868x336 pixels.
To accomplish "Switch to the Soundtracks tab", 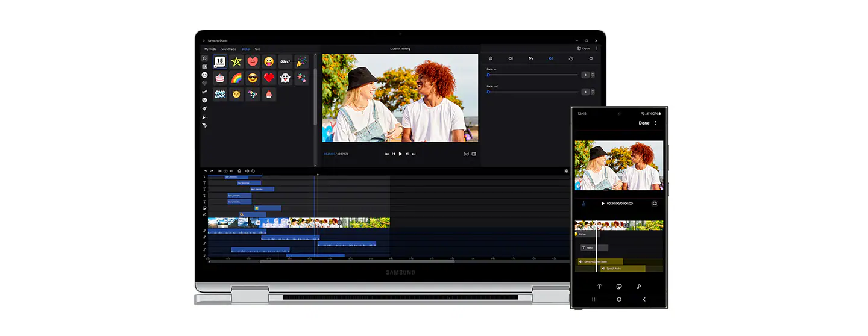I will point(229,49).
